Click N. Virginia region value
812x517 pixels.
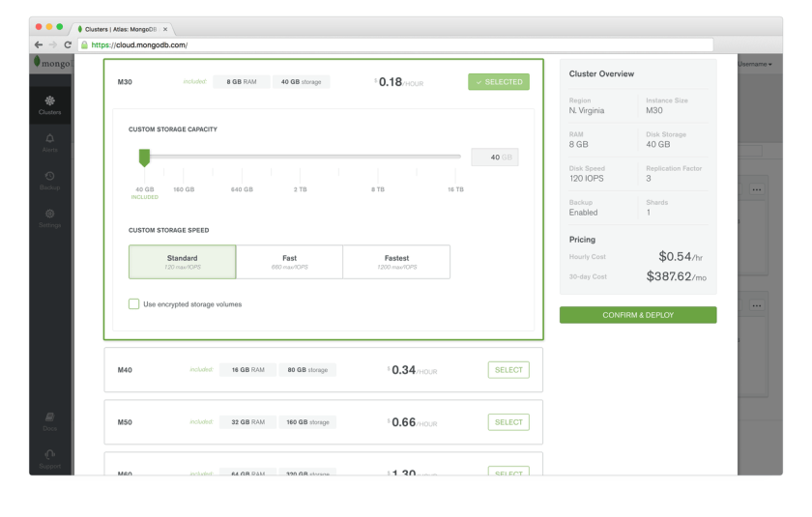(x=586, y=111)
